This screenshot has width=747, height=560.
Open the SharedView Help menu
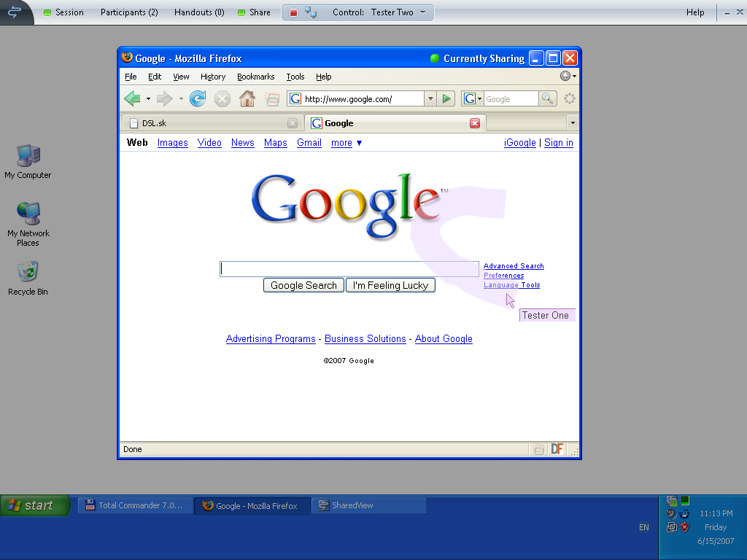(x=695, y=12)
